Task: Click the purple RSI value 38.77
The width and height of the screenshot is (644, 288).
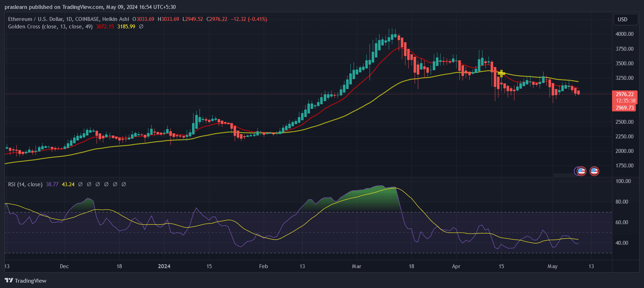Action: point(52,184)
